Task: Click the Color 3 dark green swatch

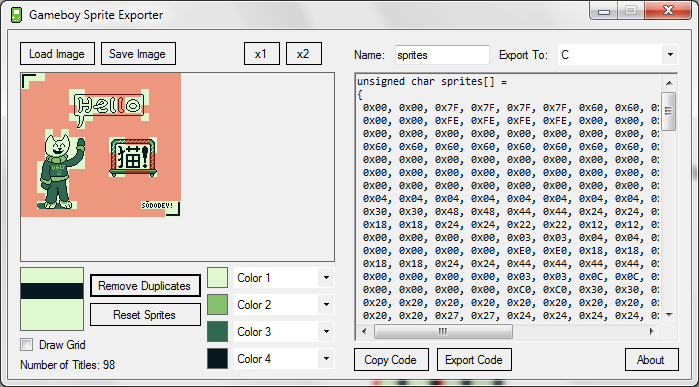Action: pyautogui.click(x=218, y=332)
